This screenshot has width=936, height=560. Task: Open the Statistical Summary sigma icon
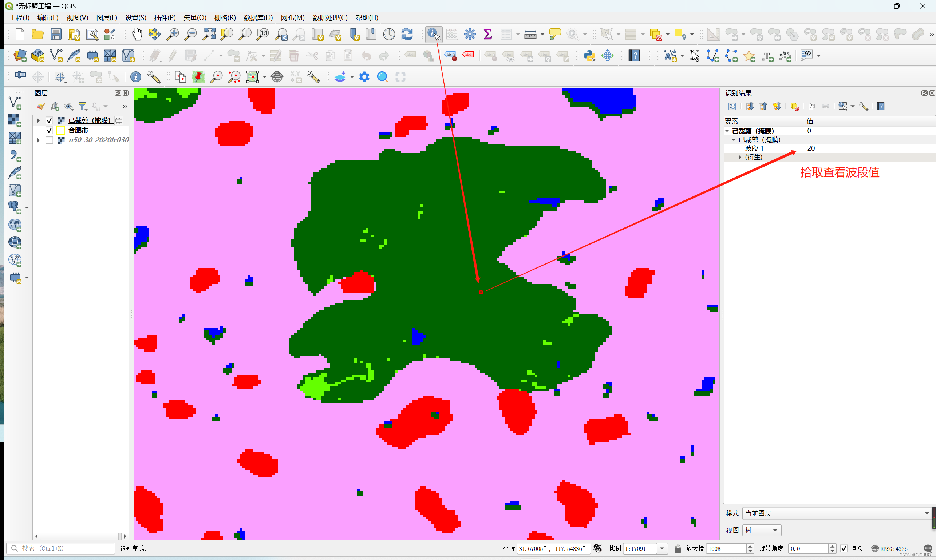tap(487, 34)
